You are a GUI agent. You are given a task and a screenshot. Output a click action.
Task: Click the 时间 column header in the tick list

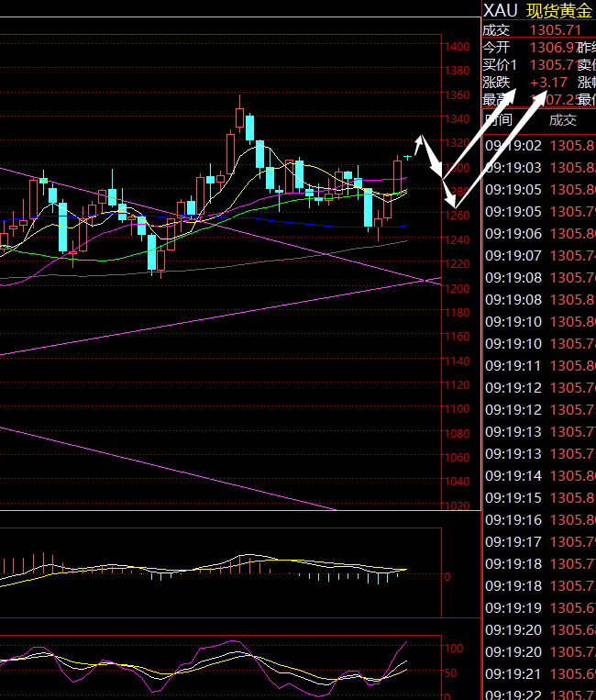point(499,119)
